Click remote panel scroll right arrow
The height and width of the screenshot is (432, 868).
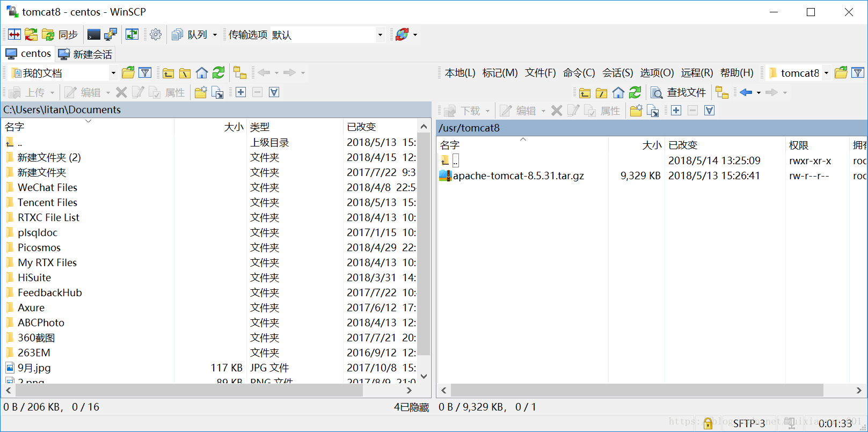[859, 391]
